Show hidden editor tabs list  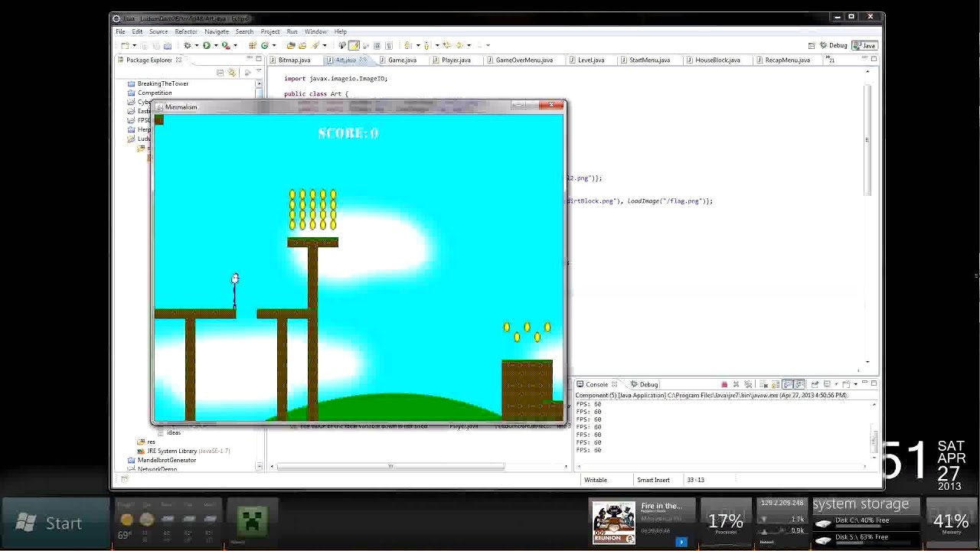point(831,60)
